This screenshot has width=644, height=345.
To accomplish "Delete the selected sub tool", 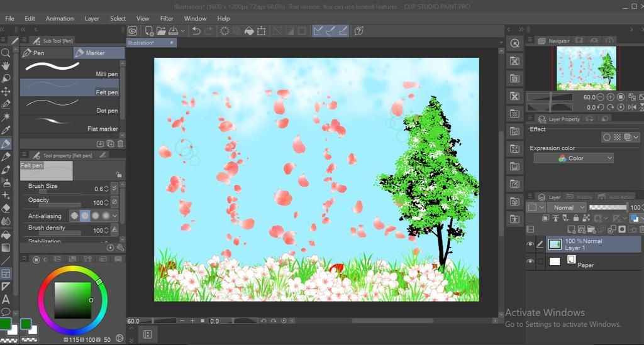I will (x=120, y=143).
